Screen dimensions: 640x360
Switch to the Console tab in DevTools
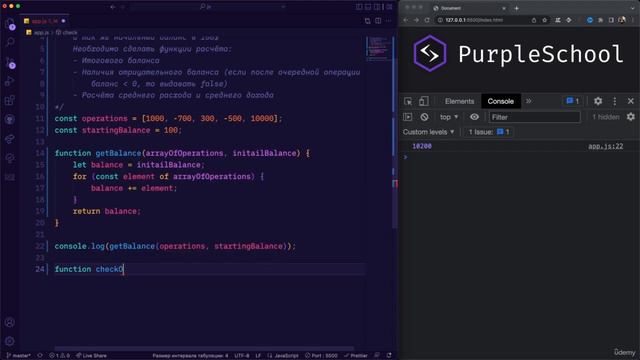[x=501, y=101]
